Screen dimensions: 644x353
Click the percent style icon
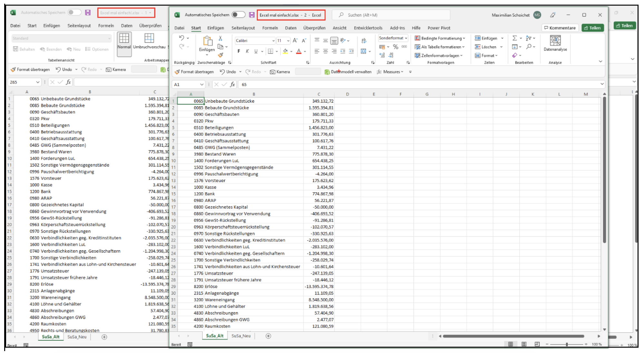(x=395, y=47)
